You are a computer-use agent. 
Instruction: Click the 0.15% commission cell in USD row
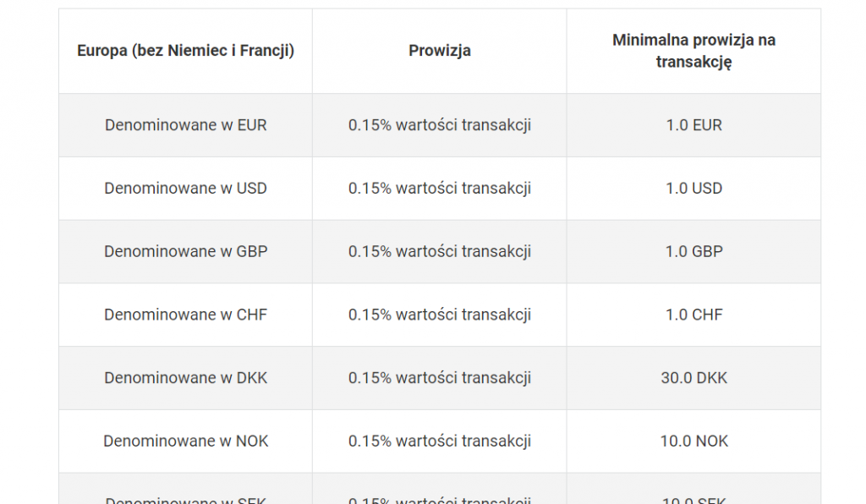pos(440,189)
